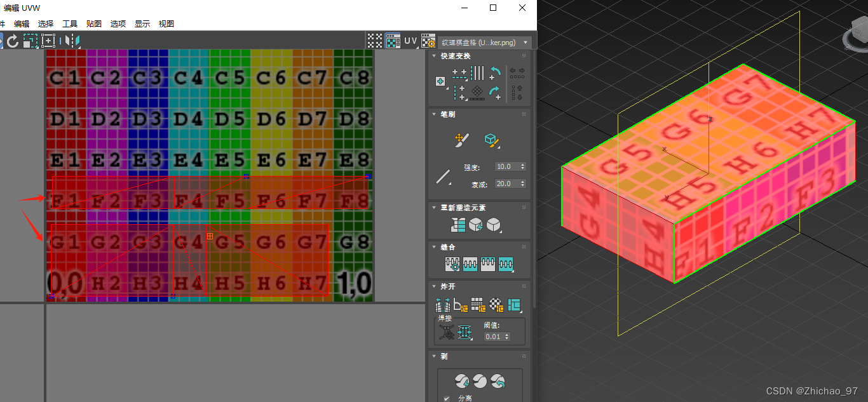Click the Peel Mode icon
The image size is (868, 402).
[x=480, y=381]
